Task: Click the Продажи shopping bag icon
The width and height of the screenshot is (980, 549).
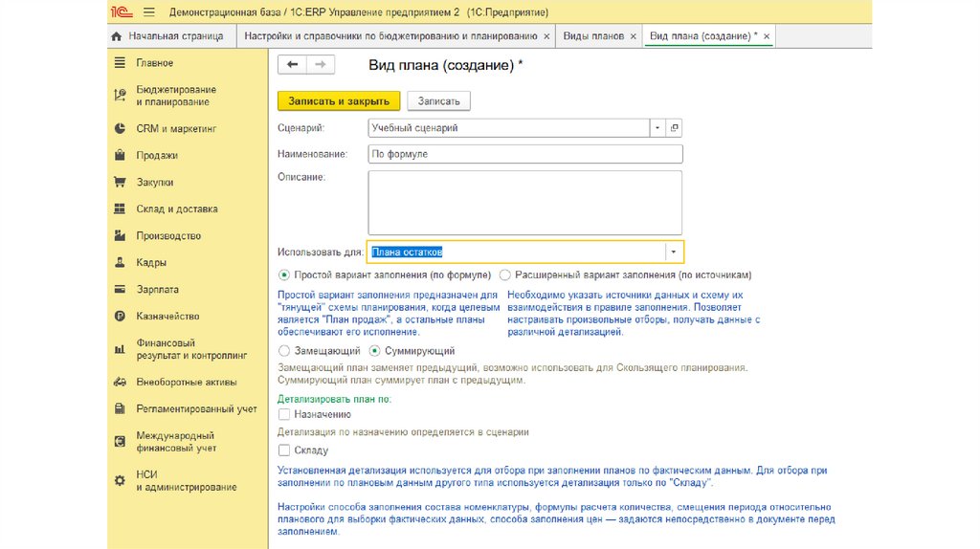Action: point(120,155)
